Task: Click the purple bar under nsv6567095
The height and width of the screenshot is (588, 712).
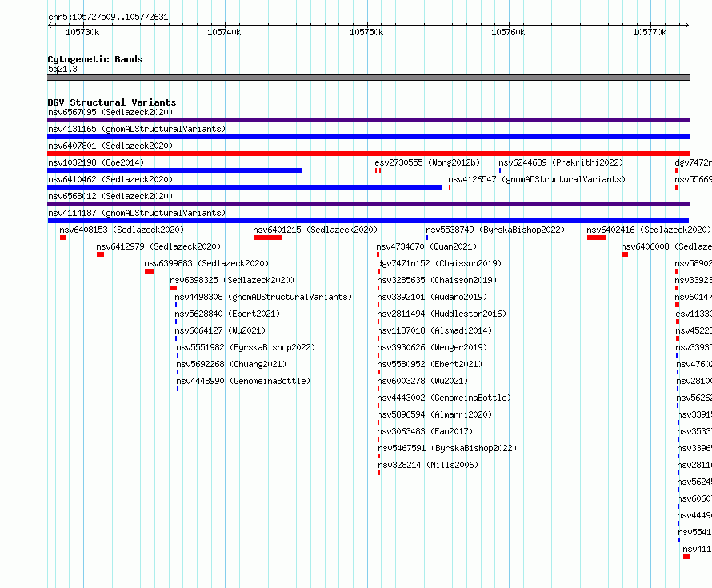Action: click(x=368, y=120)
